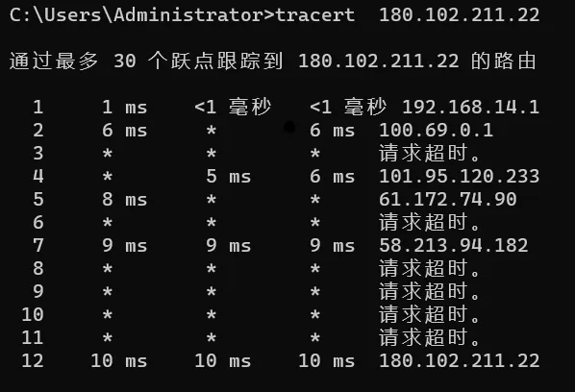This screenshot has height=392, width=575.
Task: Click the hop 7 address 58.213.94.182
Action: click(x=454, y=245)
